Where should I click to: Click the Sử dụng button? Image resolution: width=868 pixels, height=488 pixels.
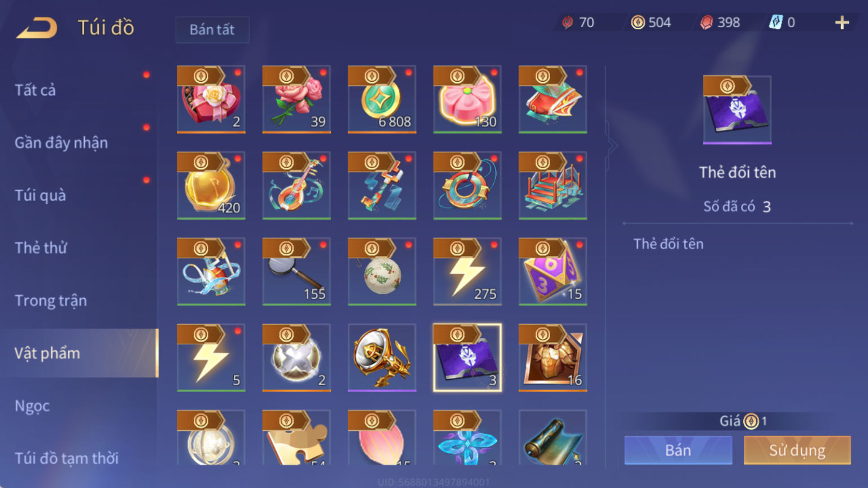pos(797,450)
